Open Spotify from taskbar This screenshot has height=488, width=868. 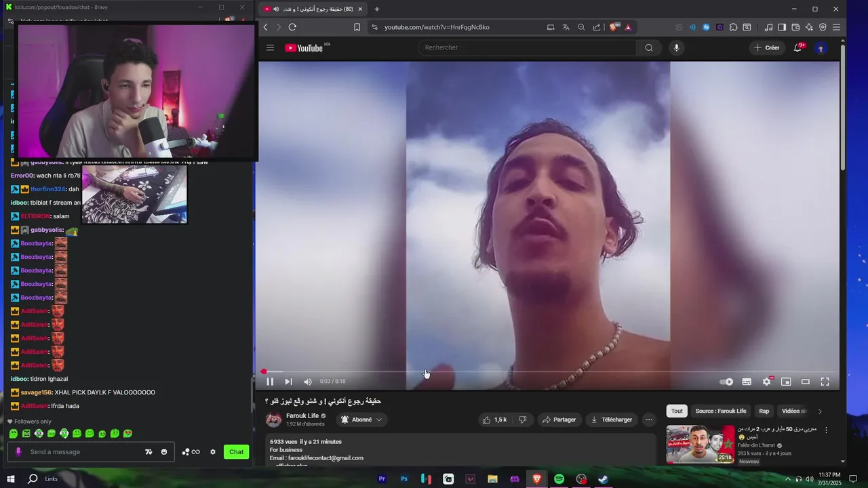coord(559,479)
